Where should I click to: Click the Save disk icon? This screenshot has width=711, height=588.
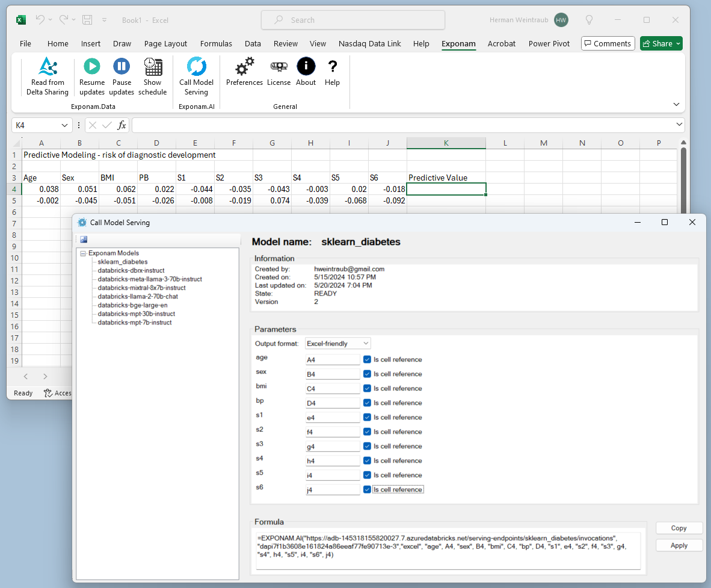click(x=87, y=19)
